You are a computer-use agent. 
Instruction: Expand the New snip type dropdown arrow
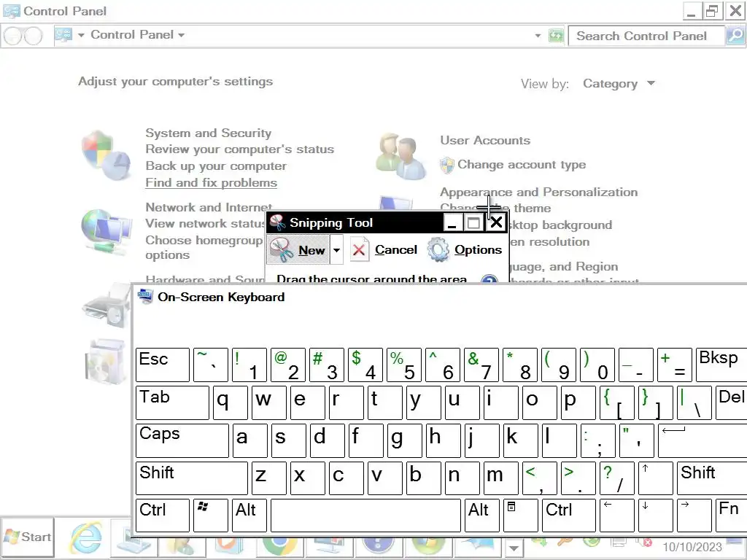336,250
